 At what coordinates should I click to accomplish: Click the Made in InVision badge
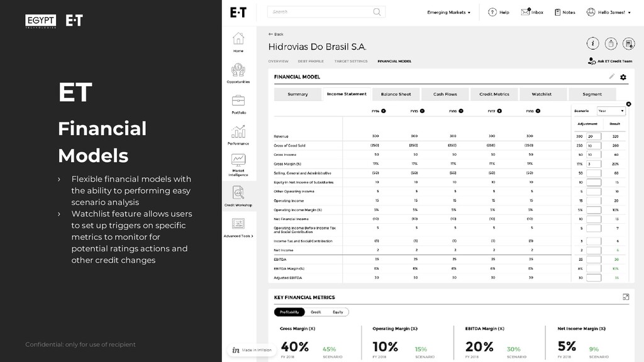(x=251, y=350)
